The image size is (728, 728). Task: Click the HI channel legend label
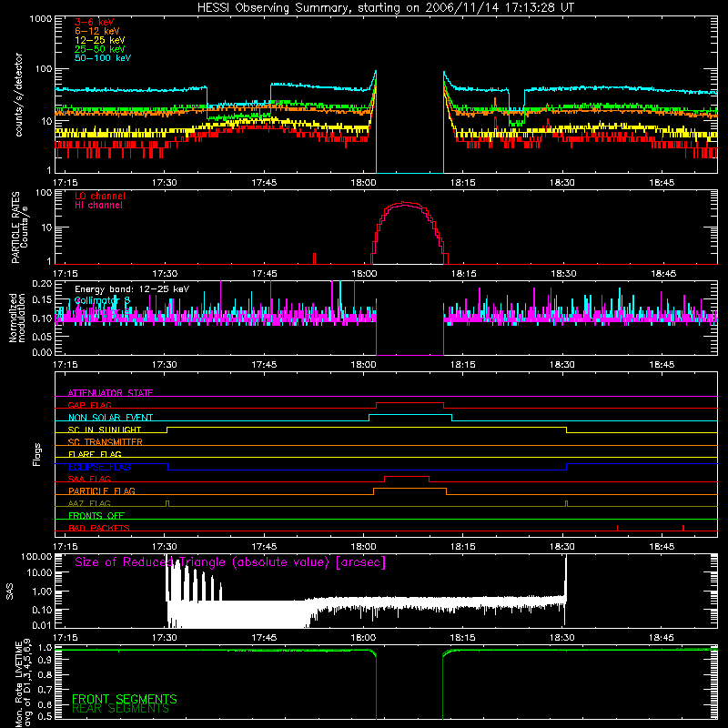pyautogui.click(x=99, y=205)
